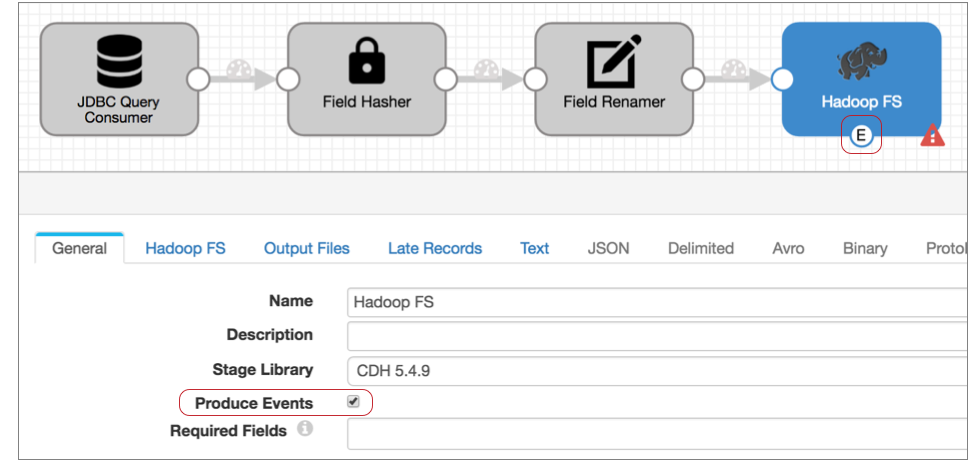Click the JDBC Query Consumer output port

198,79
